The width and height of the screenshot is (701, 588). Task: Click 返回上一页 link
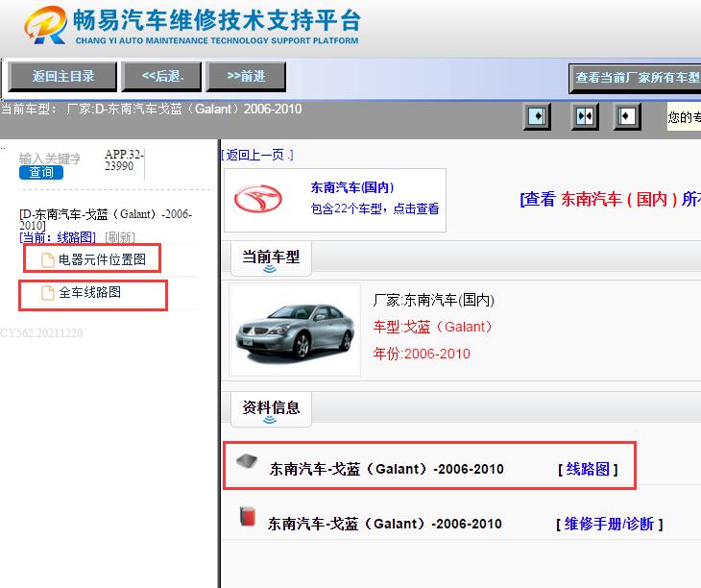click(x=257, y=155)
